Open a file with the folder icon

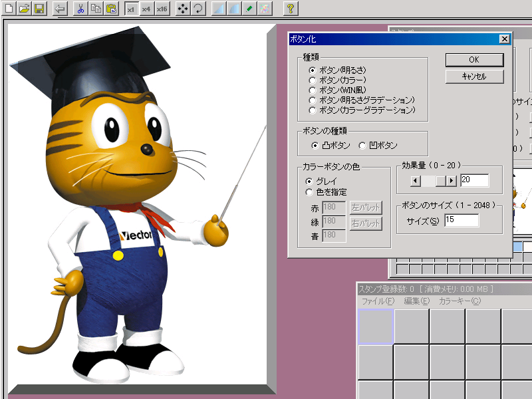(x=24, y=8)
